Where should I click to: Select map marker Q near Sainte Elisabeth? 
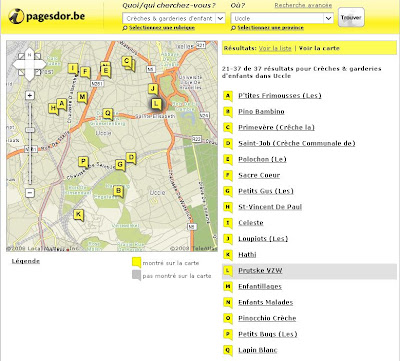[x=107, y=114]
